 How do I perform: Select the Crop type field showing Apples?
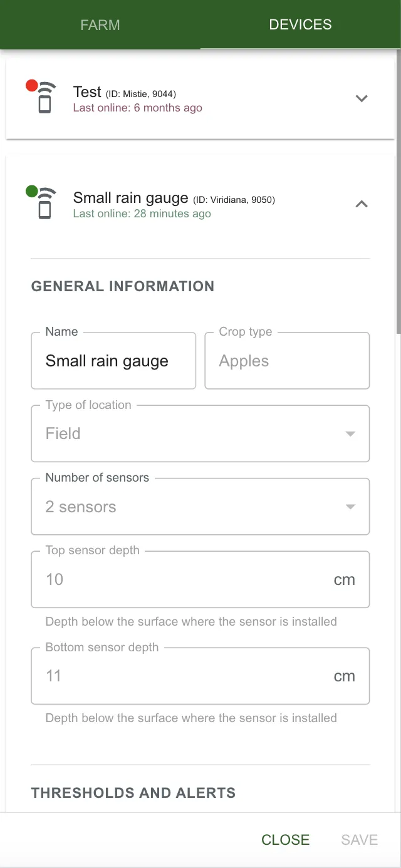[286, 361]
